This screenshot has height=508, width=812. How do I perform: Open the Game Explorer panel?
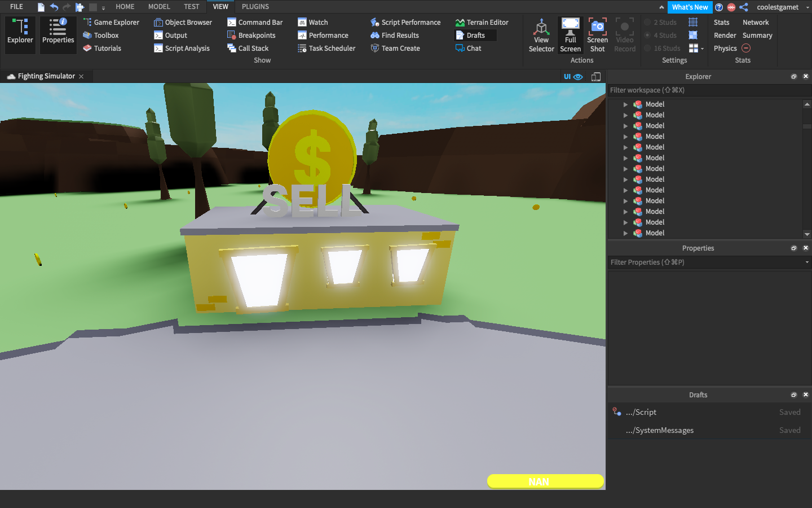point(111,23)
